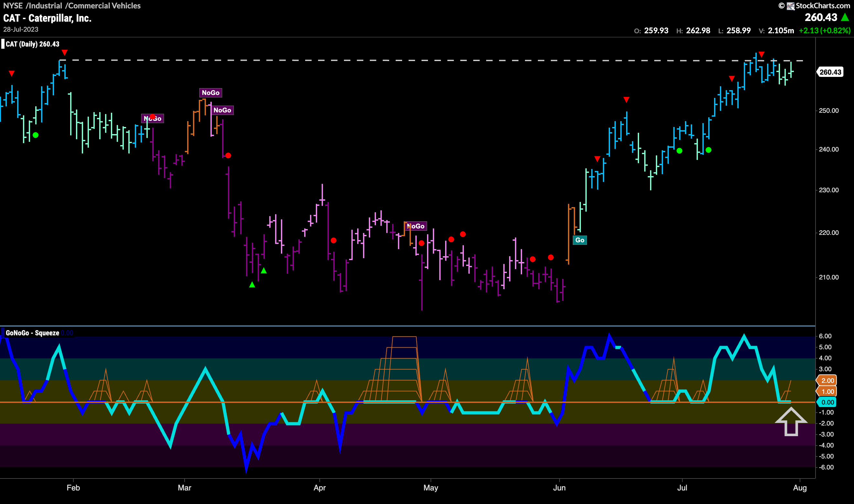The width and height of the screenshot is (854, 504).
Task: Click the green up arrow beside 260.43
Action: (x=845, y=17)
